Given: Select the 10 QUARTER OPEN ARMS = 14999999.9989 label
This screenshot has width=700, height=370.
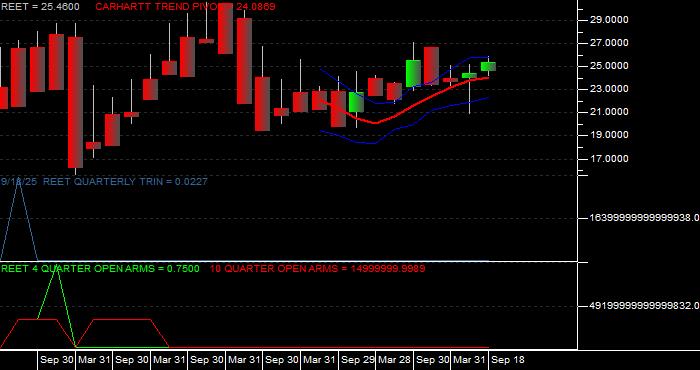Looking at the screenshot, I should [x=317, y=269].
